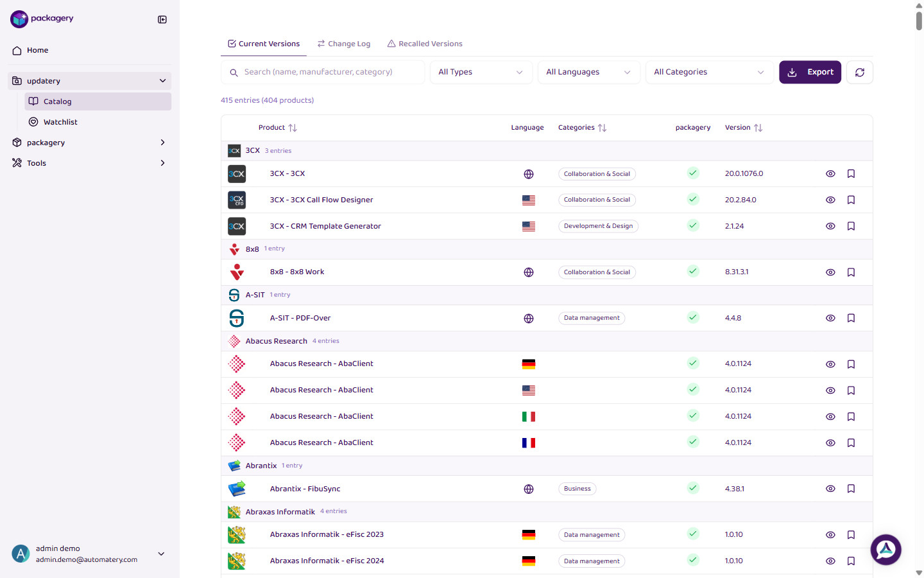Bookmark the 3CX Call Flow Designer entry
The image size is (924, 578).
click(851, 200)
